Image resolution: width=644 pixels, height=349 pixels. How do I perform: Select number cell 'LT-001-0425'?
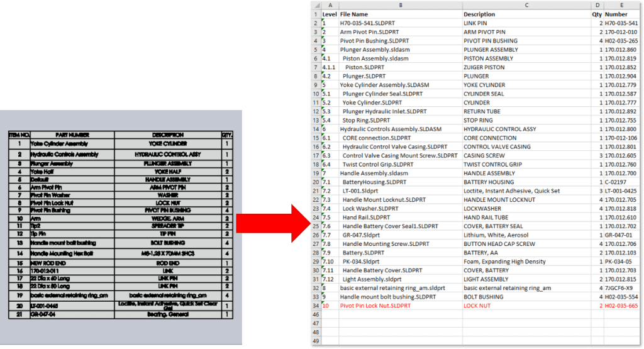tap(621, 191)
